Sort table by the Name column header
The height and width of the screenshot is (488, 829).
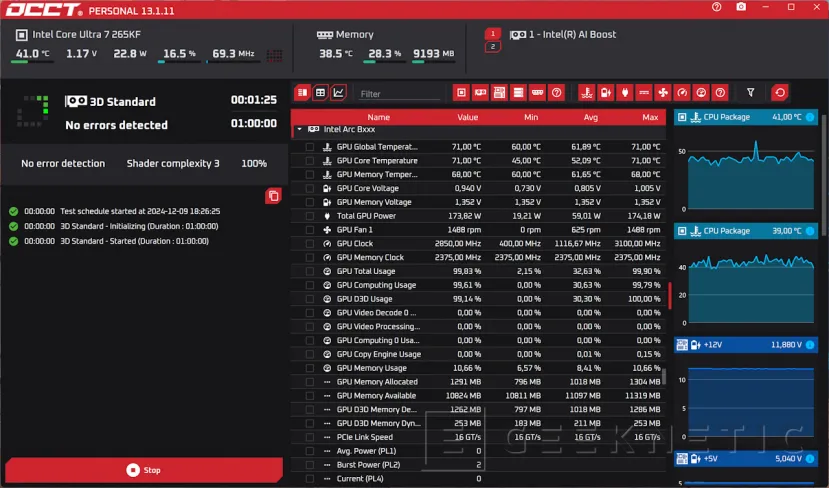click(x=379, y=117)
